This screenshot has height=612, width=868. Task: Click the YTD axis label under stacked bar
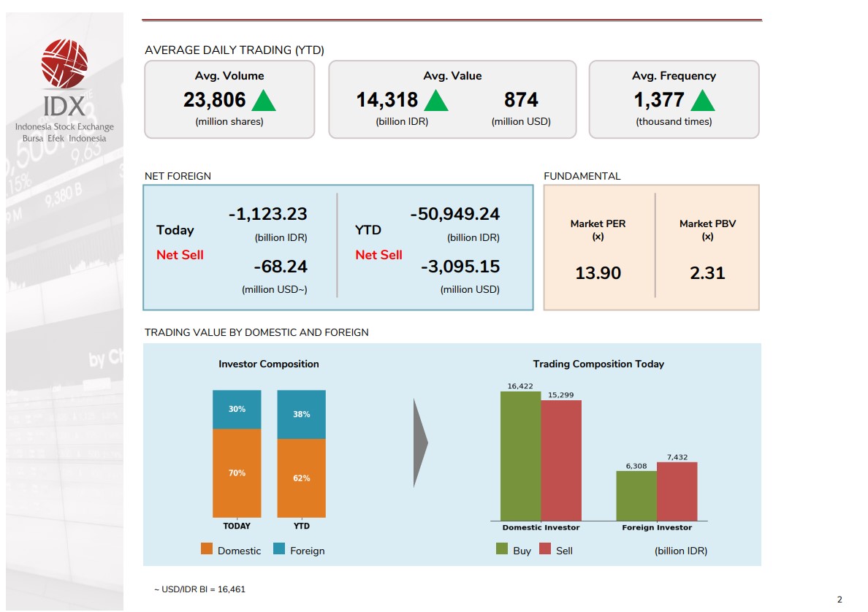coord(302,527)
